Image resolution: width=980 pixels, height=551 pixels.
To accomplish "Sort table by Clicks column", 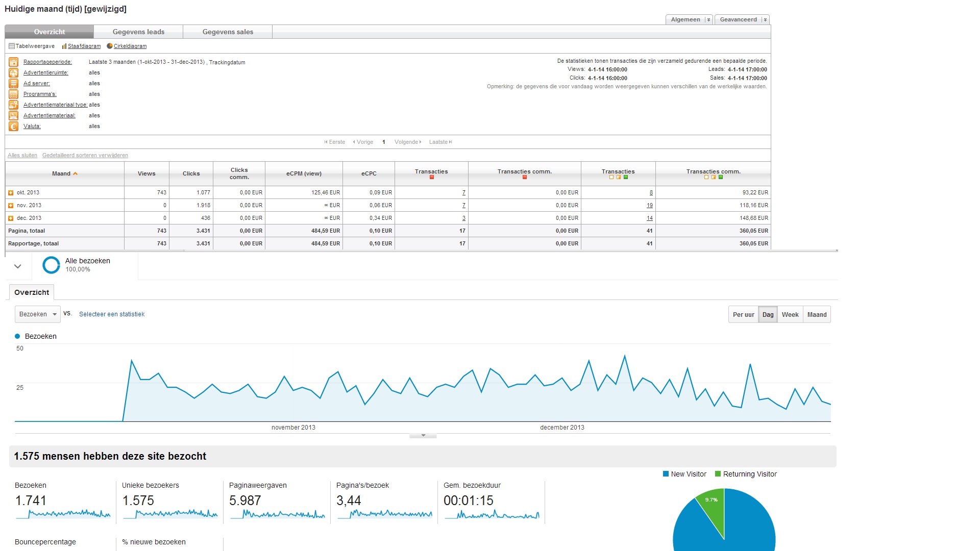I will pos(191,174).
